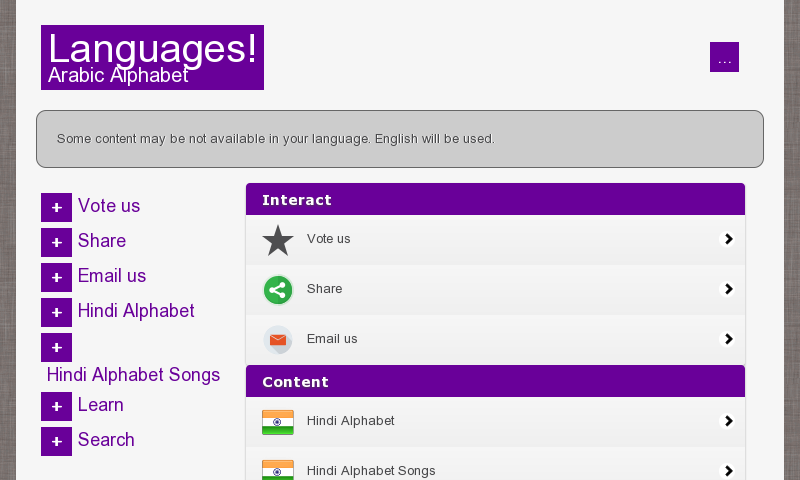
Task: Click the orange envelope email icon
Action: [278, 340]
